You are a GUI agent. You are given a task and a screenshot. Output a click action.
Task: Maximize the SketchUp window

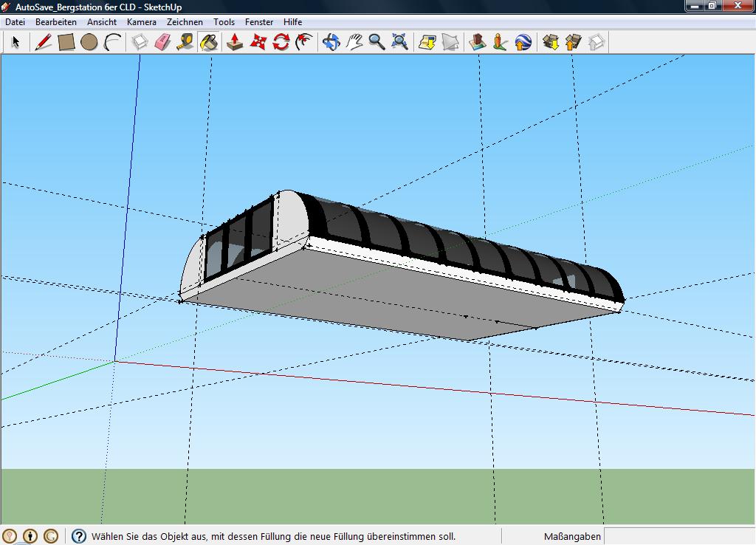712,6
